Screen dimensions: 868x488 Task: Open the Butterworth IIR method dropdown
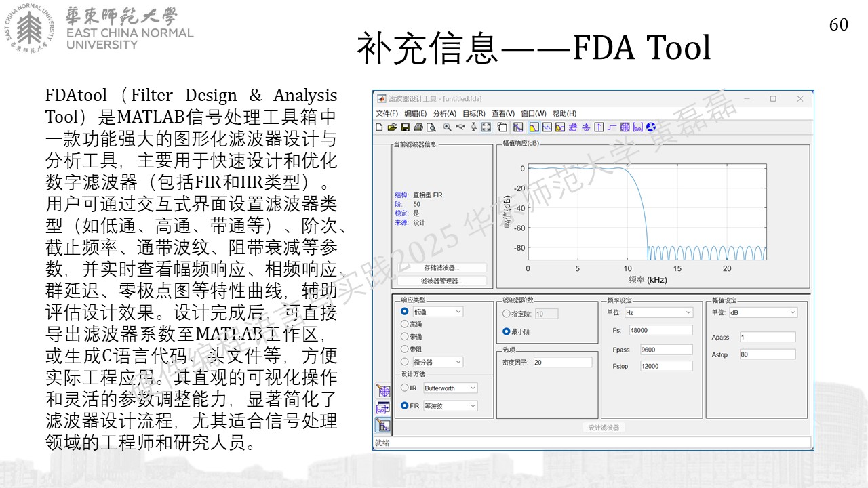point(450,388)
